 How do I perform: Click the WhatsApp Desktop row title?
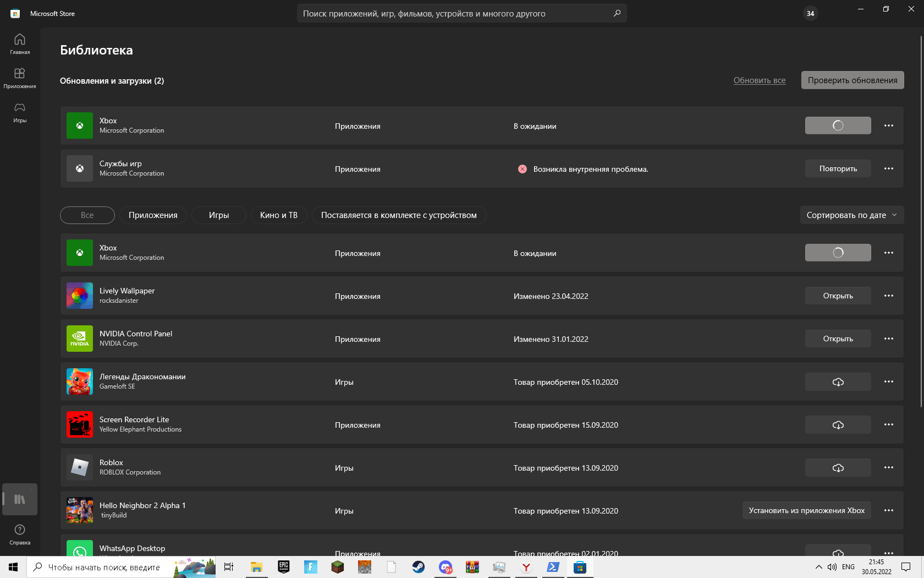tap(132, 548)
